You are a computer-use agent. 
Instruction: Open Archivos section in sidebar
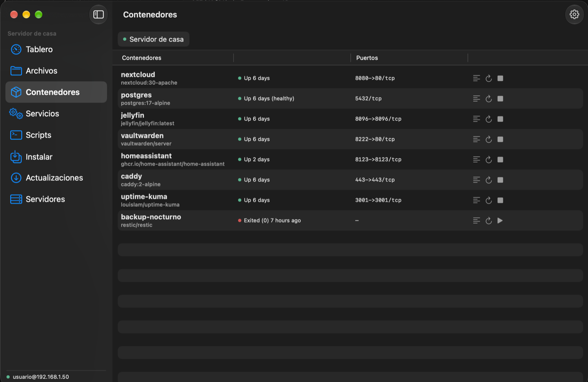[56, 71]
